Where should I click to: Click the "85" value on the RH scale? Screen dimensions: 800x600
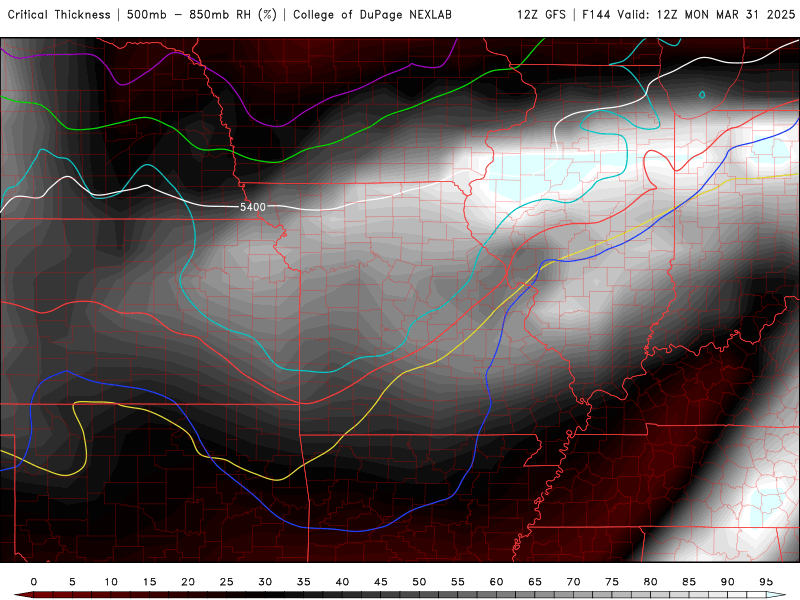(x=689, y=582)
